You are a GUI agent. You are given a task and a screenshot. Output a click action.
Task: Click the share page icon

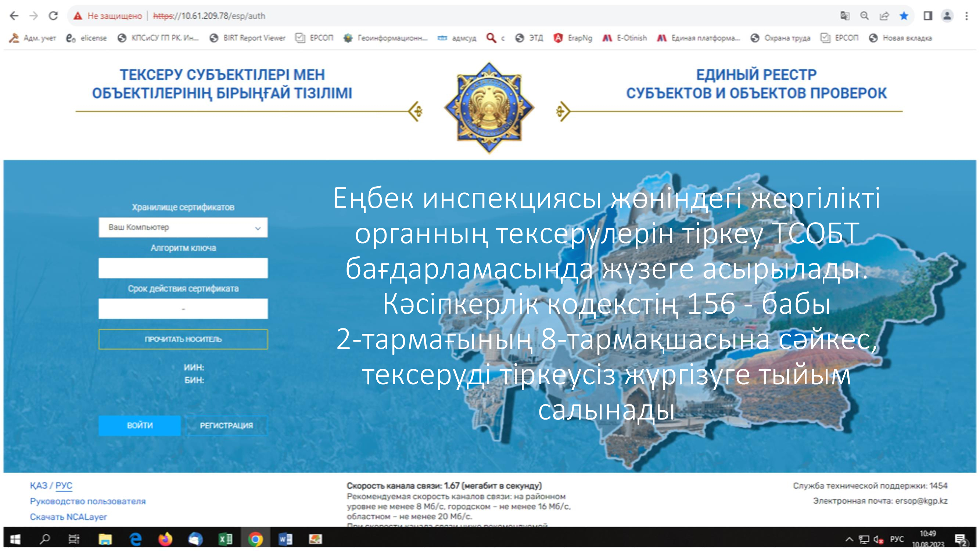(x=884, y=15)
